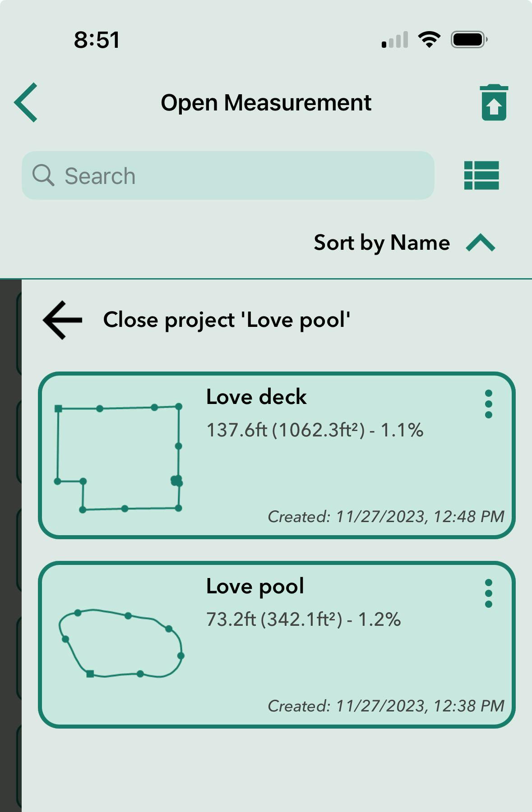Switch to list view layout
Image resolution: width=532 pixels, height=812 pixels.
click(481, 175)
